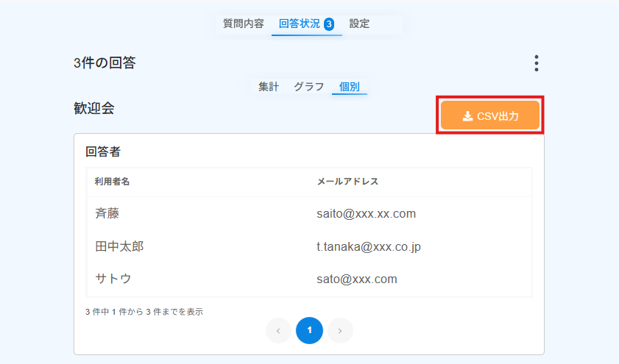
Task: Select the 斉藤 respondent row
Action: [309, 213]
